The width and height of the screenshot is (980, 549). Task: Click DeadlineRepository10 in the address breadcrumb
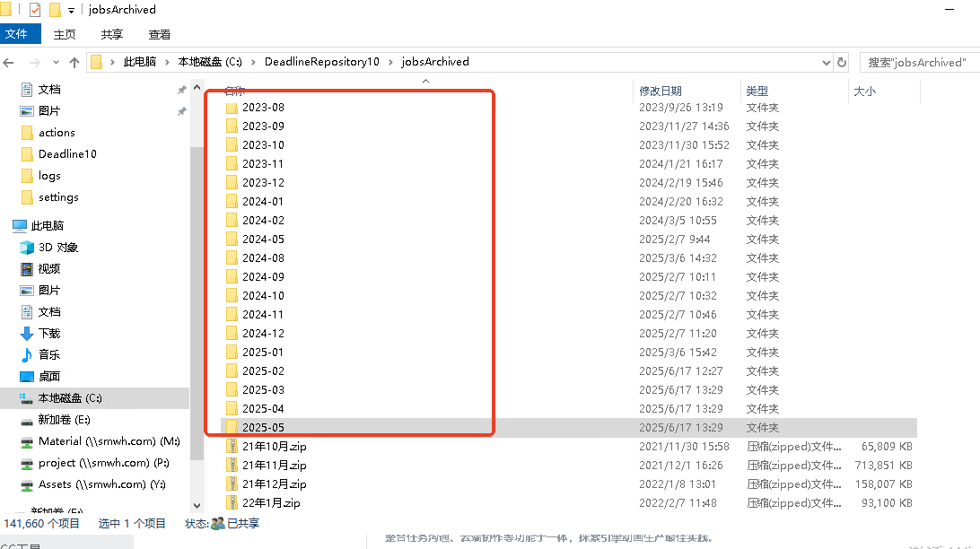pyautogui.click(x=322, y=62)
